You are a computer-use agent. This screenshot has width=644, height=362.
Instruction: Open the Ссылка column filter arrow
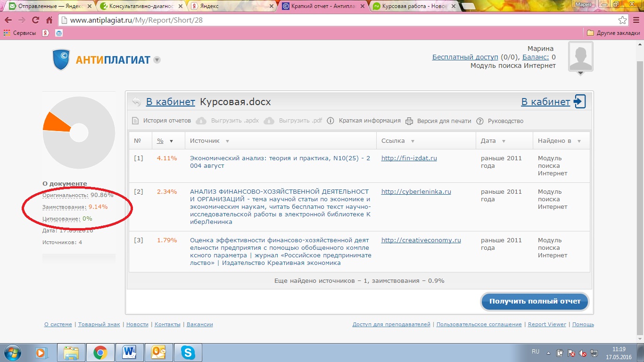coord(413,141)
